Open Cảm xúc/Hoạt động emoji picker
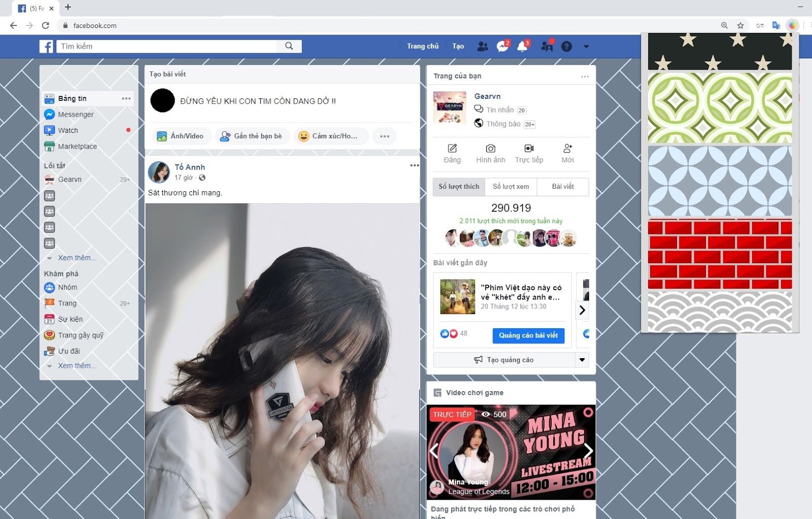This screenshot has width=812, height=519. (x=330, y=136)
